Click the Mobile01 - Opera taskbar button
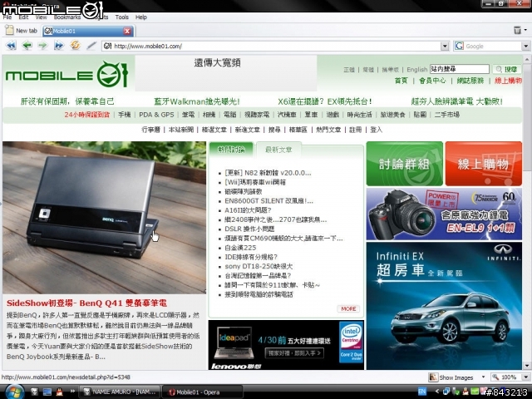This screenshot has width=532, height=399. coord(203,392)
